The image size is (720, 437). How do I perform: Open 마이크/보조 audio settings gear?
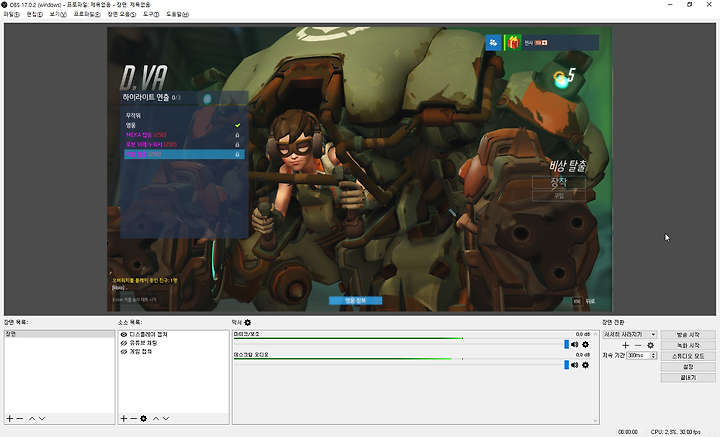[585, 344]
